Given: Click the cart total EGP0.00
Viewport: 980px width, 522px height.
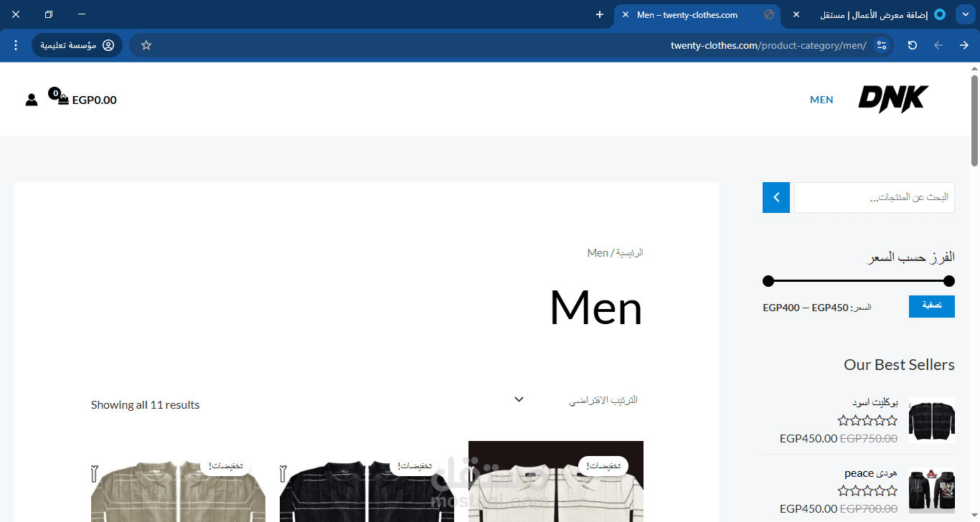Looking at the screenshot, I should pos(94,100).
